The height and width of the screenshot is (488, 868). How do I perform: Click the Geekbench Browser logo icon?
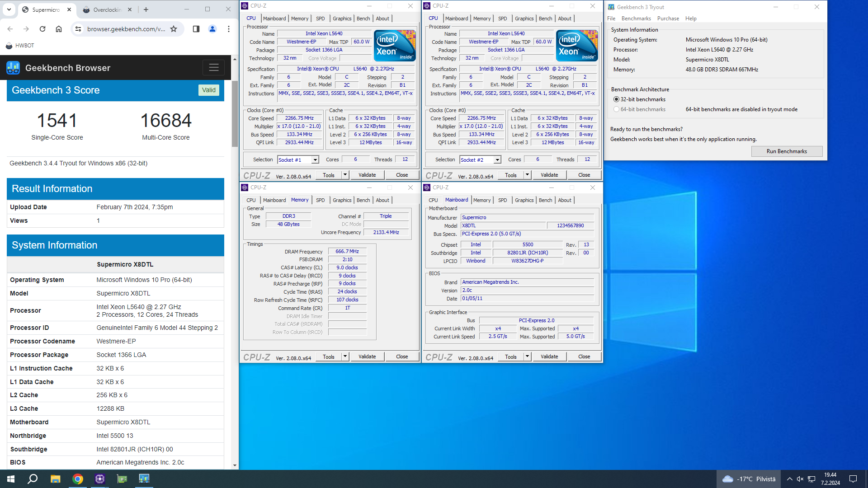click(13, 68)
